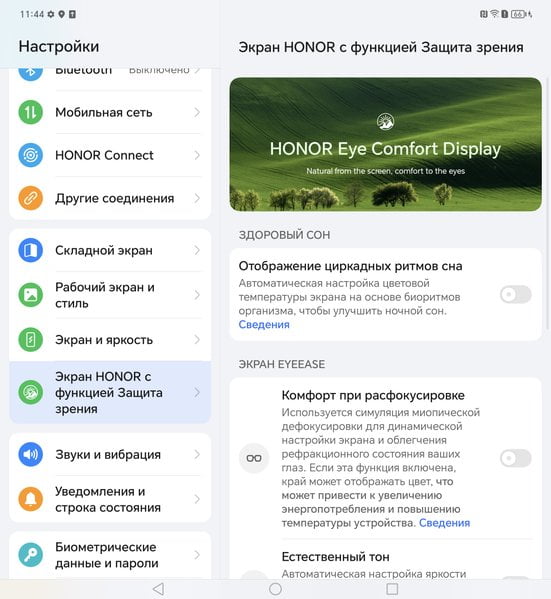551x599 pixels.
Task: Tap the blue speaker icon for Звуки и вибрация
Action: coord(31,454)
